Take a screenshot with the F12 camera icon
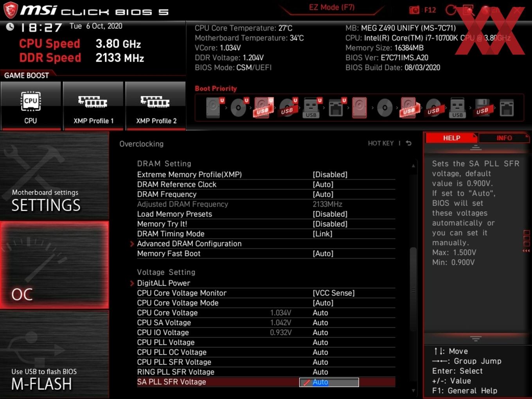The height and width of the screenshot is (399, 532). (414, 10)
